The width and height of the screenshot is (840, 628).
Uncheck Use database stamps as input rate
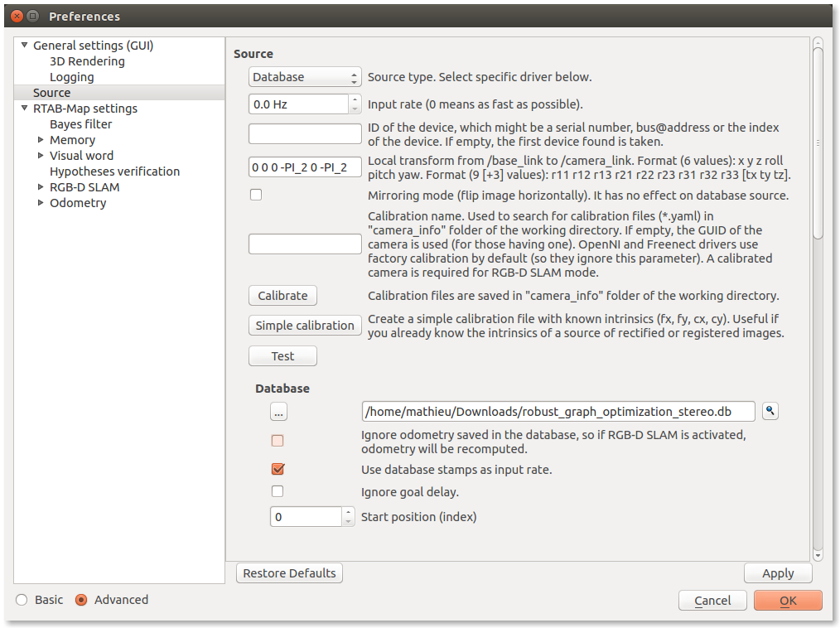278,469
